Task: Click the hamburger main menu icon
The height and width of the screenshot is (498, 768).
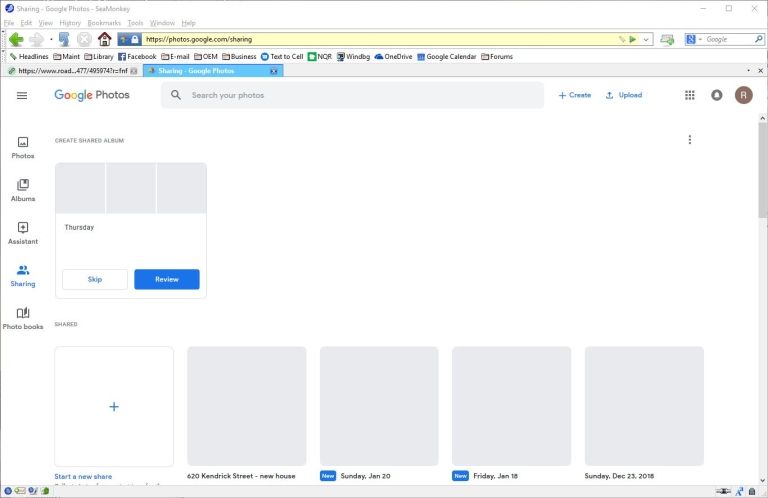Action: coord(22,95)
